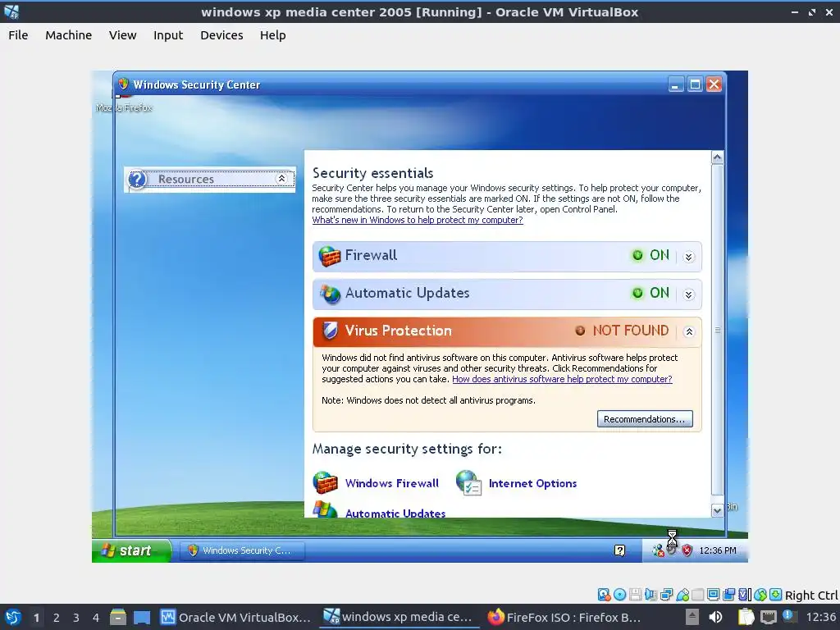Click VirtualBox optical disc status icon
This screenshot has height=630, width=840.
coord(620,595)
